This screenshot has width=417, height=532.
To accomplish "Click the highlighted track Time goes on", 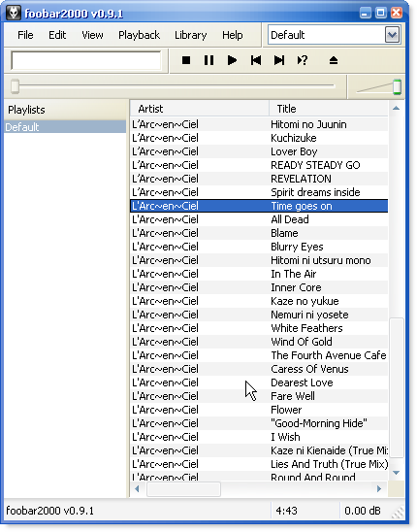I will (x=259, y=206).
